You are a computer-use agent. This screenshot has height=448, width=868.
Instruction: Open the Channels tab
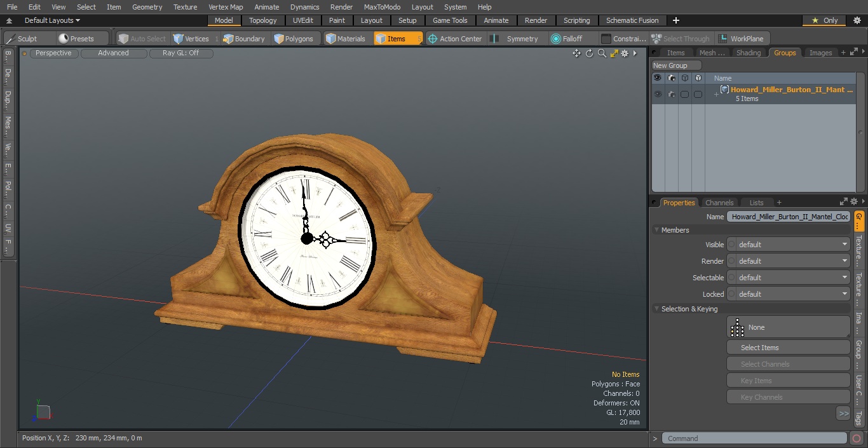click(x=719, y=203)
